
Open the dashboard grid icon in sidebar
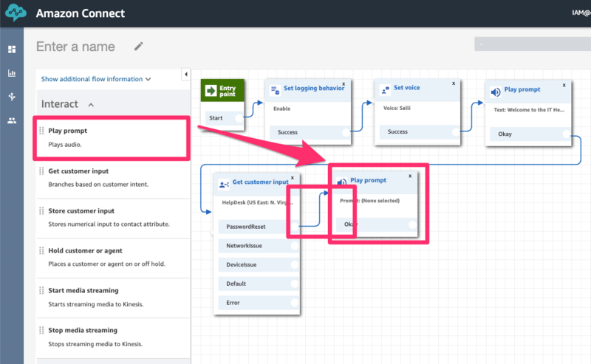pos(12,49)
